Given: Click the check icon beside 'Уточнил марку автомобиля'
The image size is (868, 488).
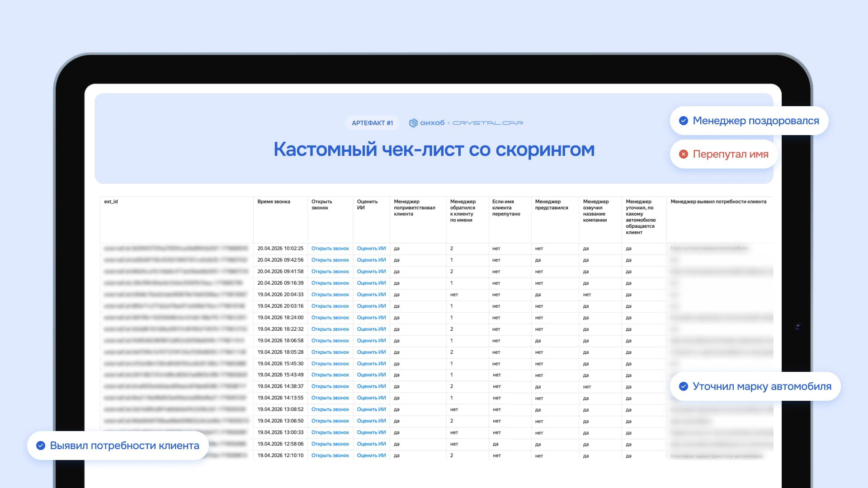Looking at the screenshot, I should [x=684, y=386].
